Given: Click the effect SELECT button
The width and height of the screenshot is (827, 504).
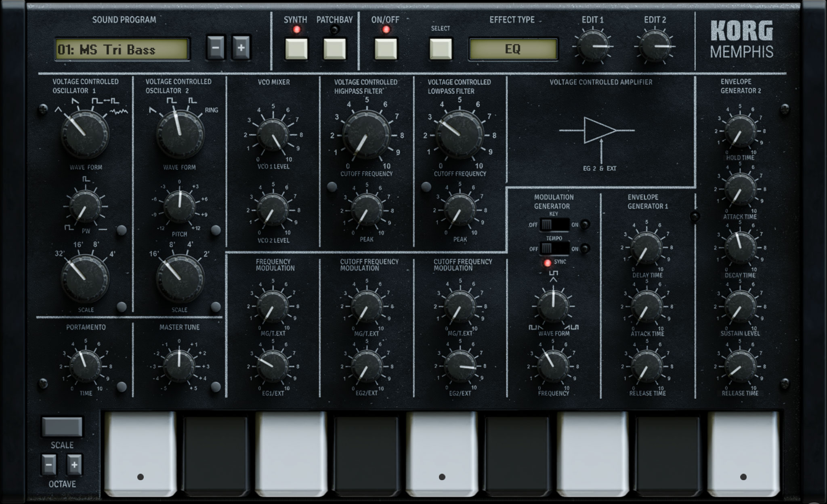Looking at the screenshot, I should (x=441, y=49).
